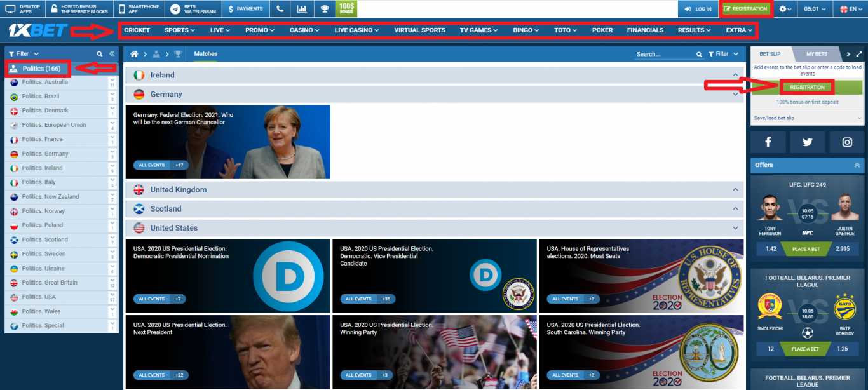Open the Virtual Sports menu item

[x=419, y=30]
